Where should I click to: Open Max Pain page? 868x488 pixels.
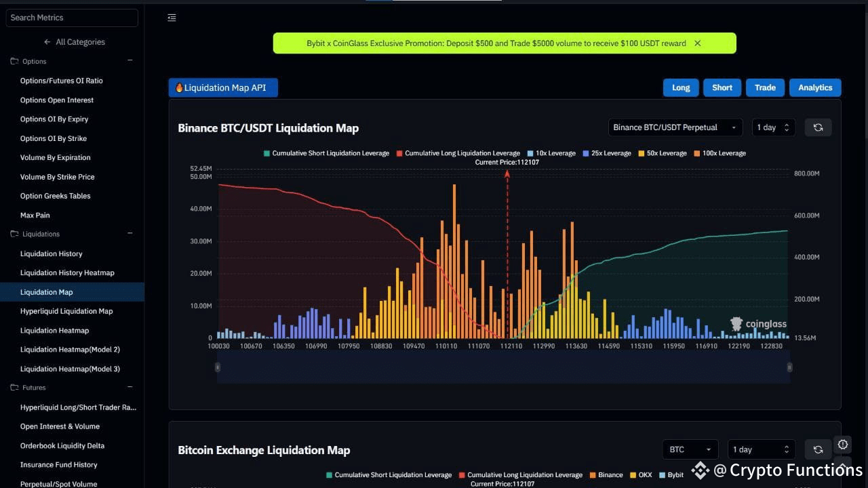pos(35,215)
